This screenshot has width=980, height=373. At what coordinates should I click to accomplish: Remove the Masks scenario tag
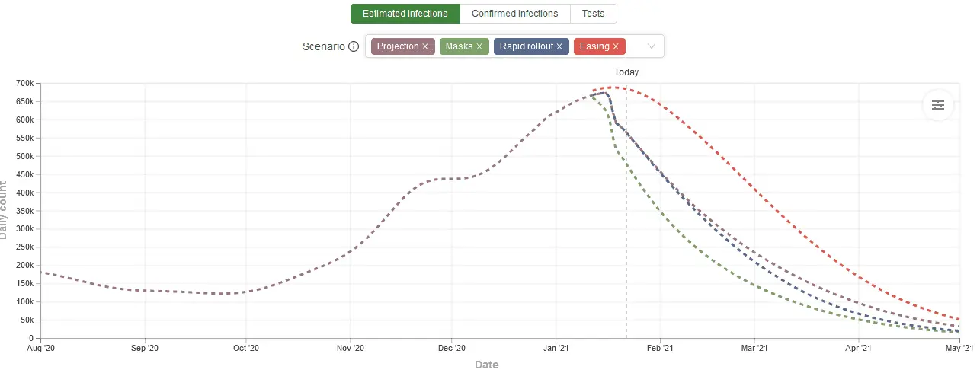[x=479, y=46]
